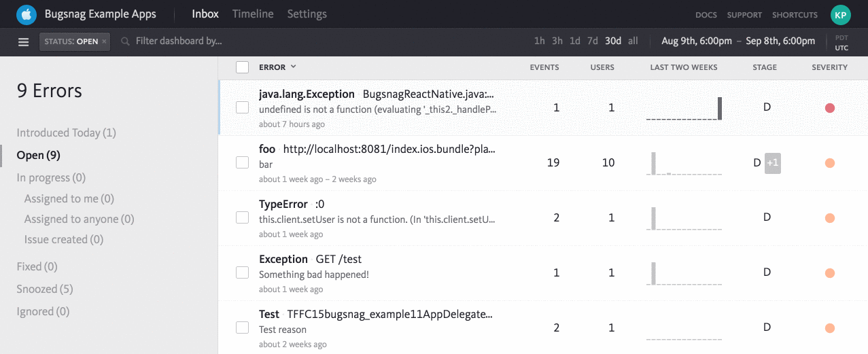Show In progress errors

[x=51, y=177]
